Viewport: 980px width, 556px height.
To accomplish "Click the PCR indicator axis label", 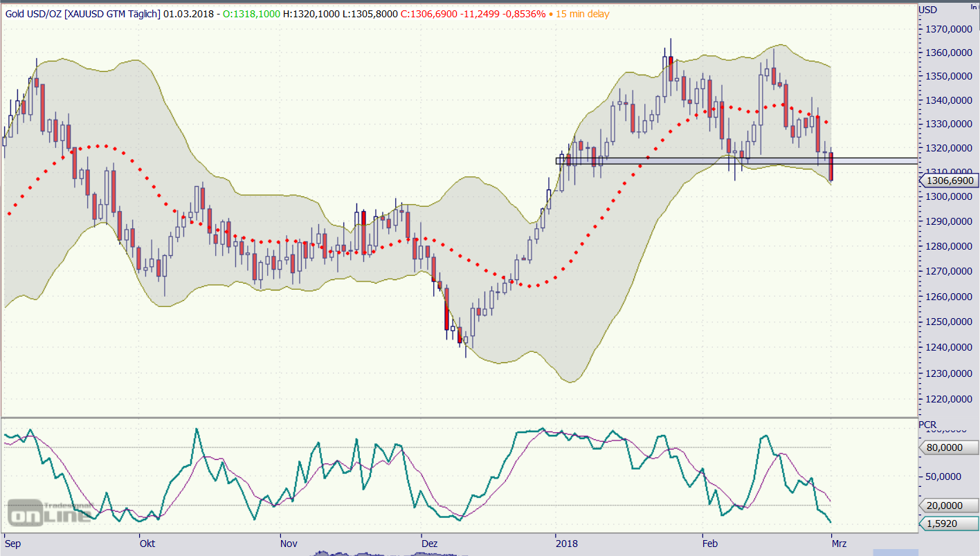I will pyautogui.click(x=927, y=424).
